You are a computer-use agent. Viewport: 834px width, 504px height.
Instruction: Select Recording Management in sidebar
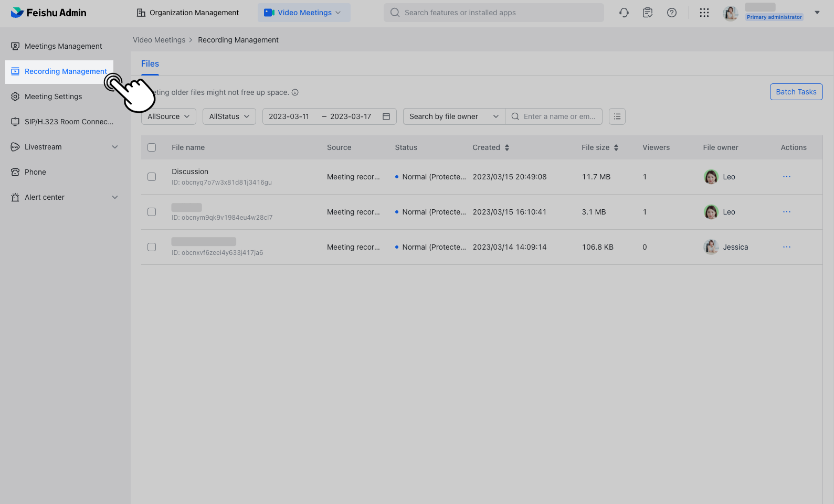(x=59, y=71)
